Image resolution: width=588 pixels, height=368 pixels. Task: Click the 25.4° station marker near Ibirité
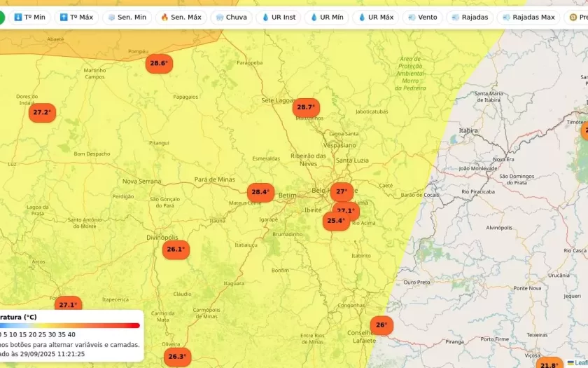(336, 222)
